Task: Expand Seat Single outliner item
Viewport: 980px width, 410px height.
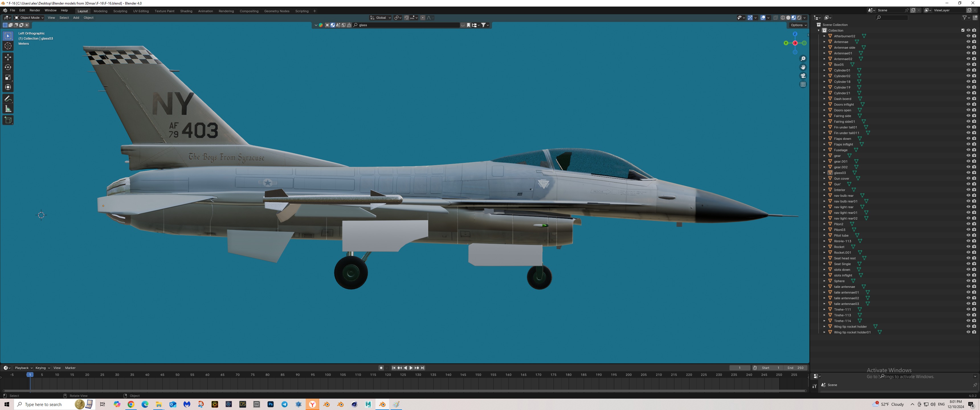Action: point(824,264)
